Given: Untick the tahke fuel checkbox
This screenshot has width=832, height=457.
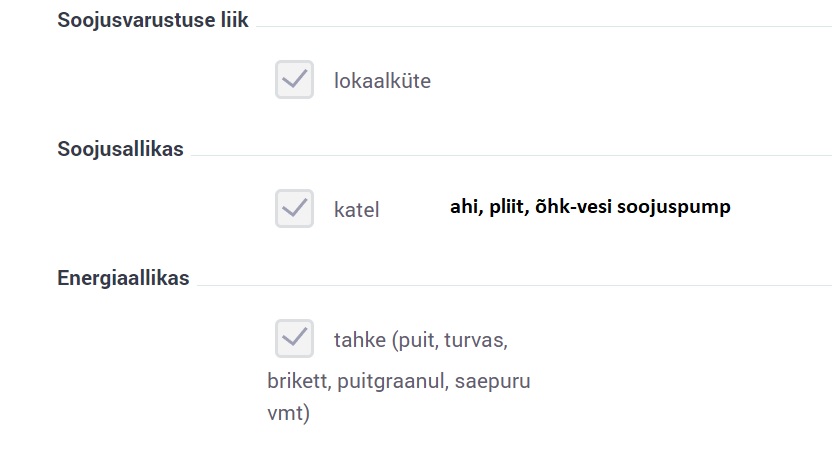Looking at the screenshot, I should click(x=294, y=338).
